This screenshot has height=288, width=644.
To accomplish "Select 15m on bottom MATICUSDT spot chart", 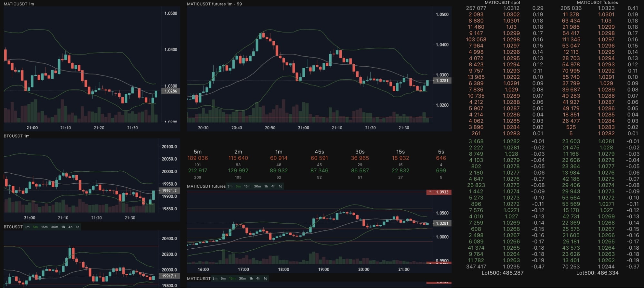I will [x=232, y=279].
